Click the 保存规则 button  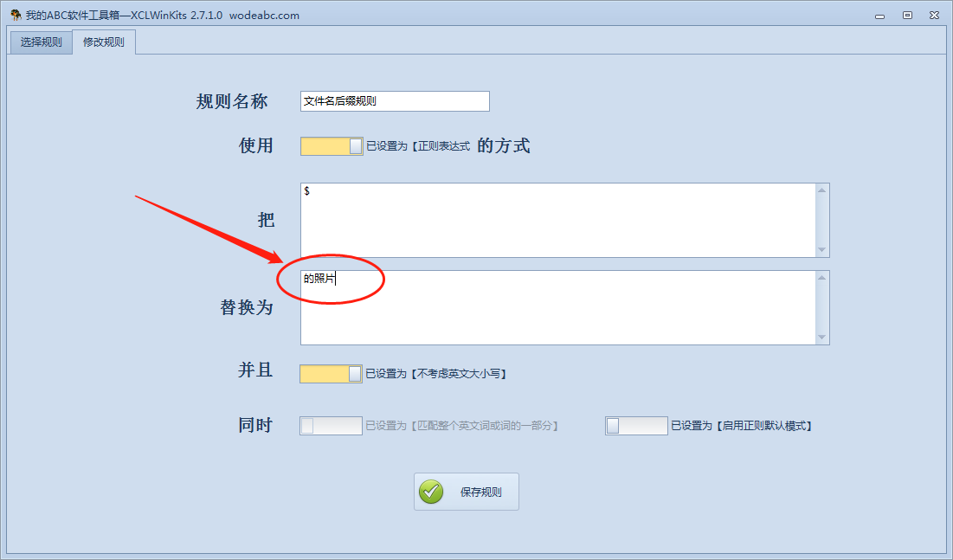(x=467, y=492)
